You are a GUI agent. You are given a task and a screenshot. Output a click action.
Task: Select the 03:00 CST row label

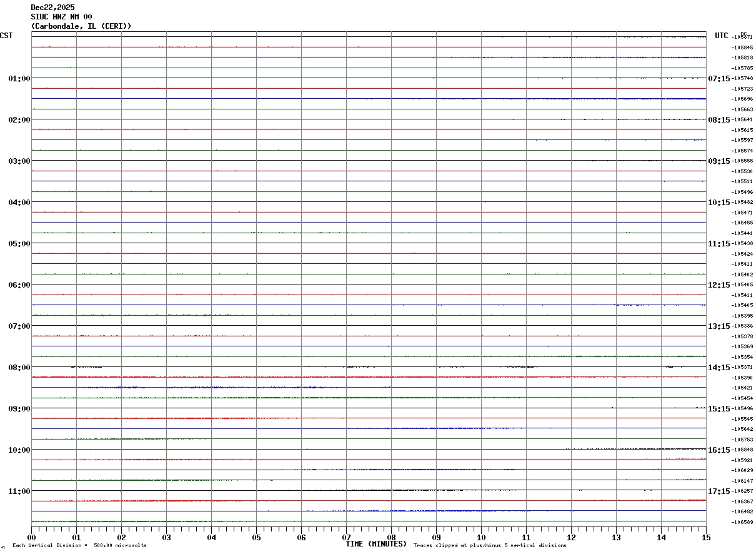point(19,161)
